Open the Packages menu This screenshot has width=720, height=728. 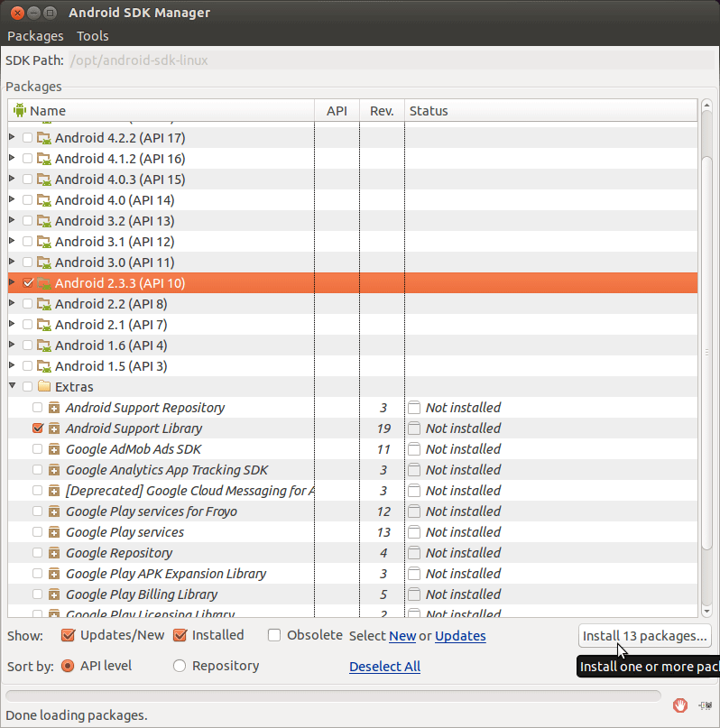tap(35, 36)
